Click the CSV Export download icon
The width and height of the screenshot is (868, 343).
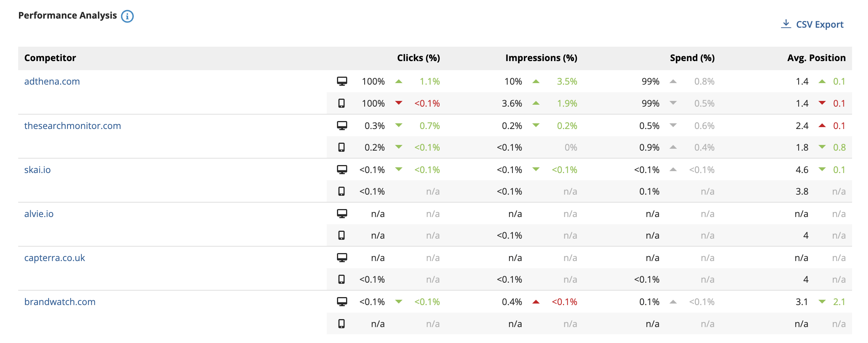point(786,24)
